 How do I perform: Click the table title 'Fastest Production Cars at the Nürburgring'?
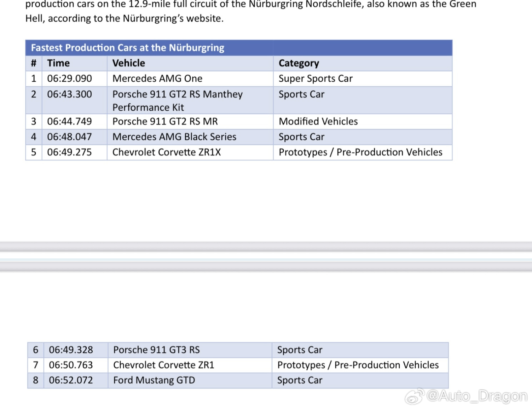tap(127, 48)
